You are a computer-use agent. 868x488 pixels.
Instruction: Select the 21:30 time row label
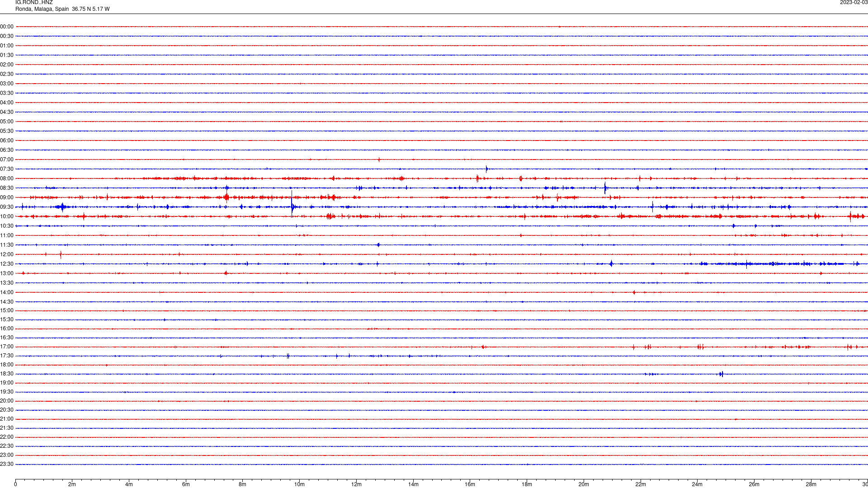tap(7, 428)
